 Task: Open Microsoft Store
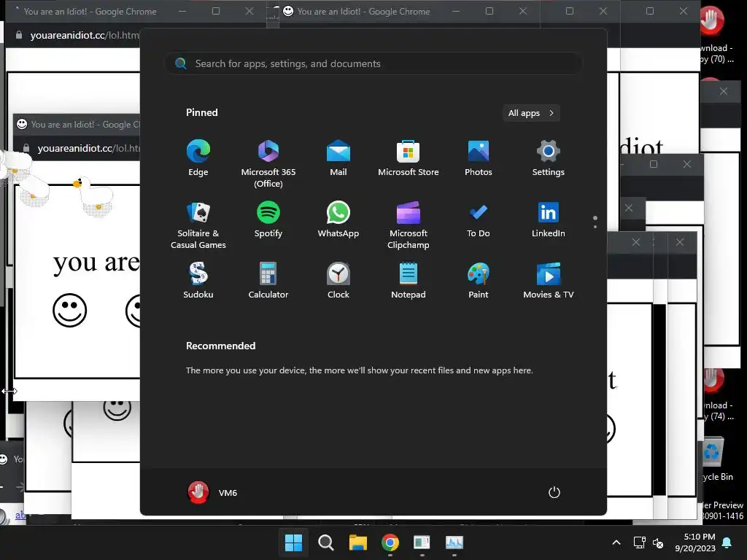[x=409, y=158]
